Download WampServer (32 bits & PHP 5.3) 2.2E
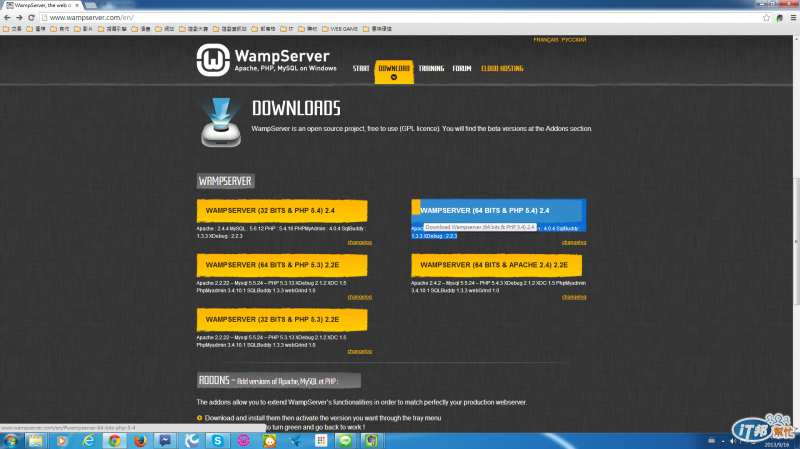Screen dimensions: 800x449 coord(282,320)
